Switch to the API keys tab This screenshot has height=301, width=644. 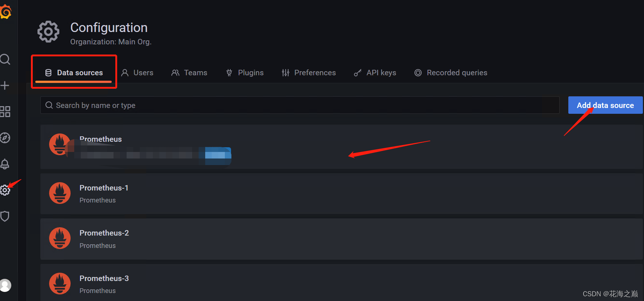click(x=375, y=73)
